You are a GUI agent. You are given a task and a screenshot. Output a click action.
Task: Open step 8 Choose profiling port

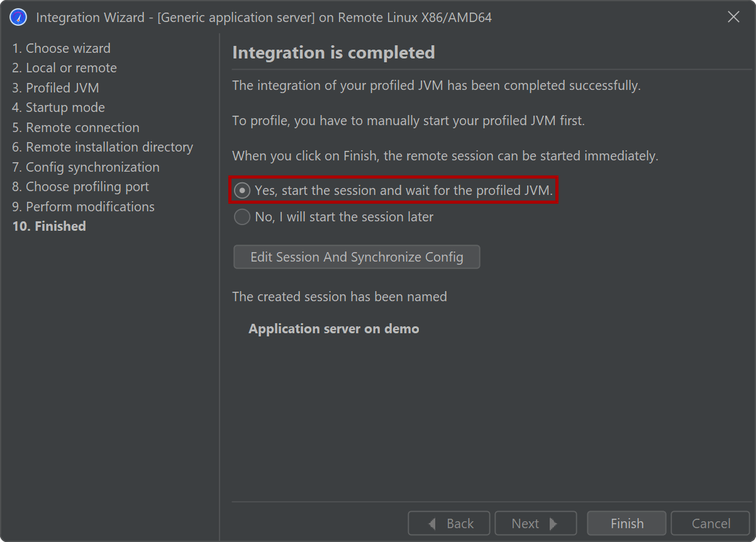tap(81, 187)
